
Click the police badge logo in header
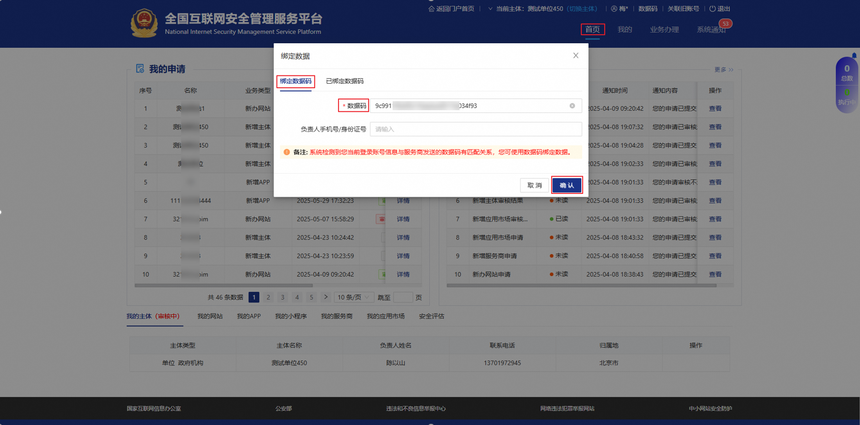(144, 23)
